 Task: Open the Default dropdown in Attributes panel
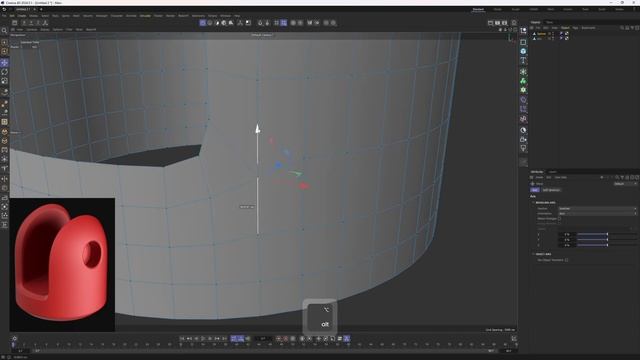[x=625, y=184]
